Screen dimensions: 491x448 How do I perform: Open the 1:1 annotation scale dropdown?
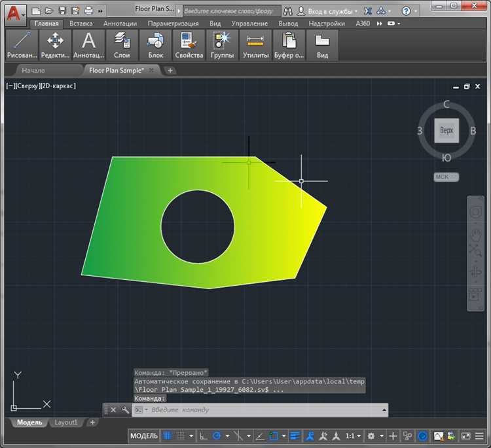(x=353, y=436)
